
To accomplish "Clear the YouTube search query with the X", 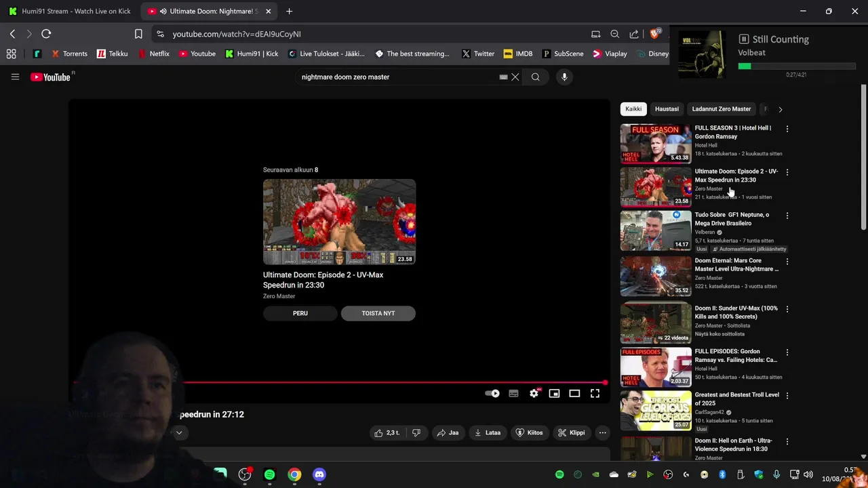I will click(515, 77).
